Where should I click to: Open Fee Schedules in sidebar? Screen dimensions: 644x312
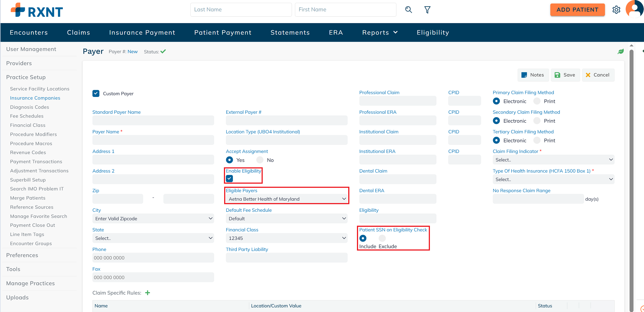(27, 116)
